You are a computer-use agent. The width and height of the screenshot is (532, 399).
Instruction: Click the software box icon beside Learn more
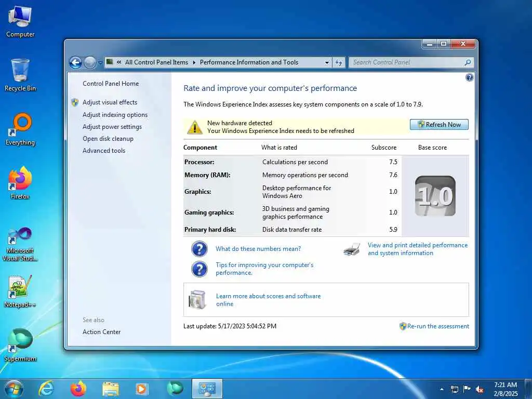(197, 300)
